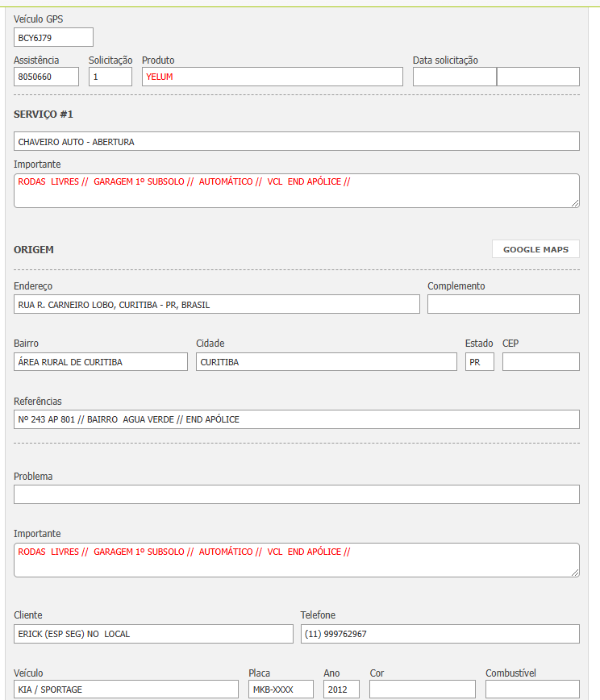Click the empty CEP field

540,362
